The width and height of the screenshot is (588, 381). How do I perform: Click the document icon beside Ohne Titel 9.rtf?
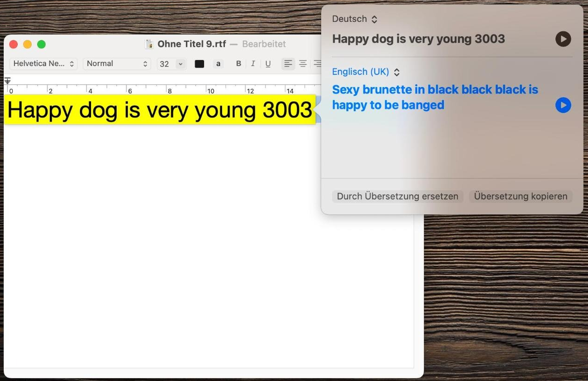coord(149,44)
